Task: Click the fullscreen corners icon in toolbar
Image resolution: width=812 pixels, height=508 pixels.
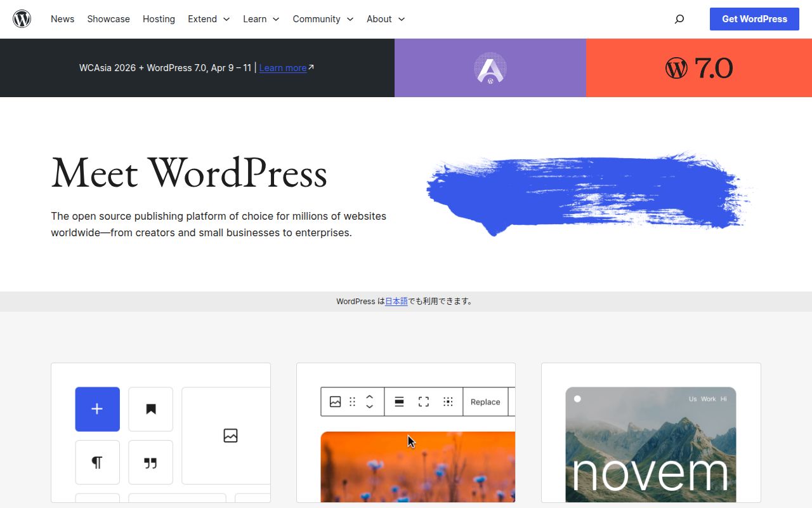Action: [424, 402]
